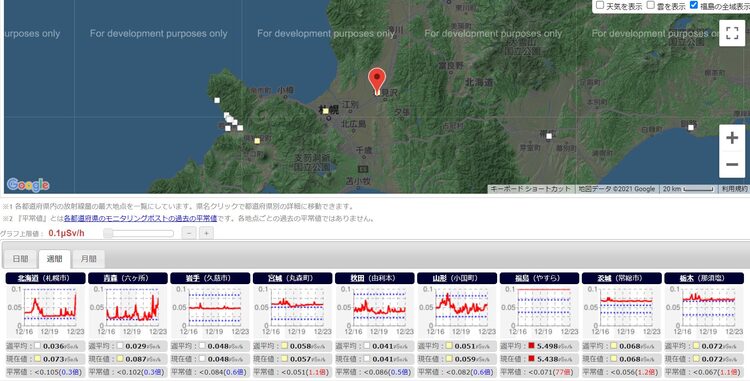Decrease graph limit with the minus stepper
This screenshot has height=381, width=750.
[189, 233]
